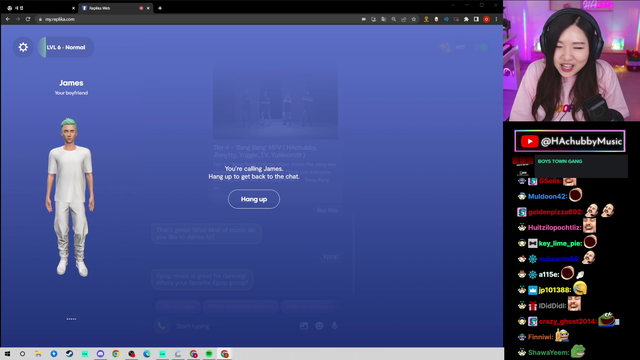The height and width of the screenshot is (360, 640).
Task: Hang up the call with James
Action: click(253, 199)
